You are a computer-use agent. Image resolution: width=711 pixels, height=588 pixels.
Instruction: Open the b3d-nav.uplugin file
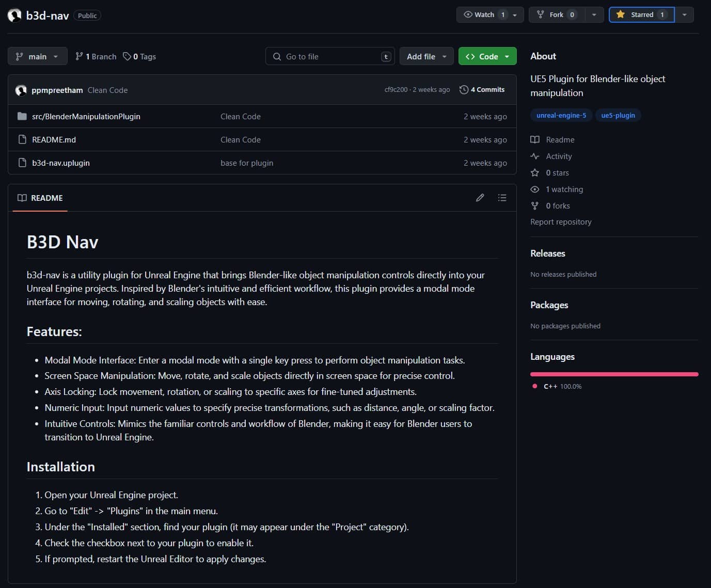pos(61,163)
